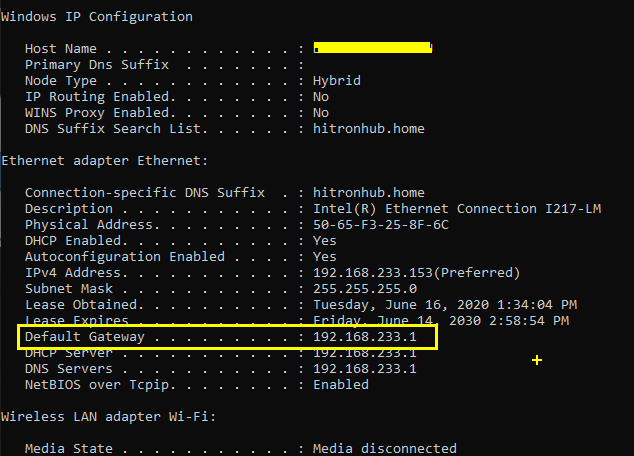
Task: Click the Windows IP Configuration heading
Action: tap(97, 17)
